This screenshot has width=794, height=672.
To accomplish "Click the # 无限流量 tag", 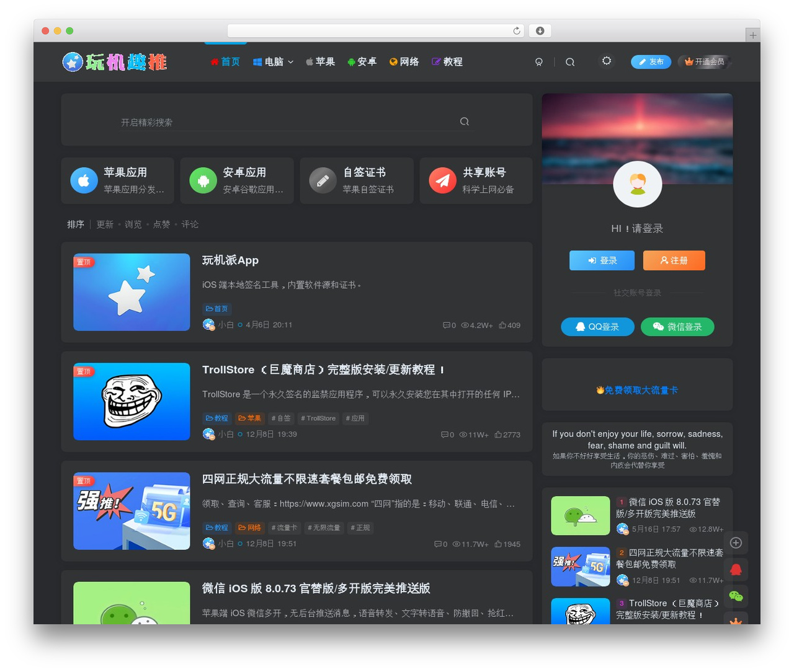I will coord(324,528).
